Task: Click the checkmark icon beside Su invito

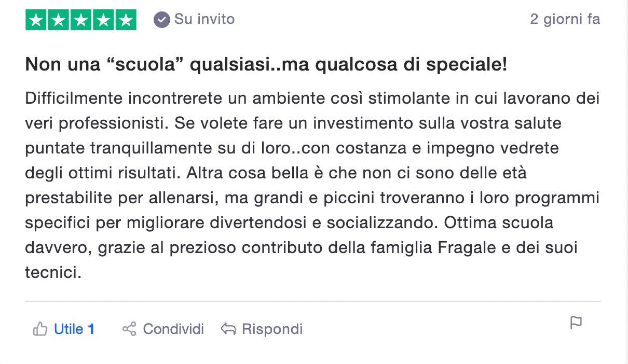Action: coord(161,19)
